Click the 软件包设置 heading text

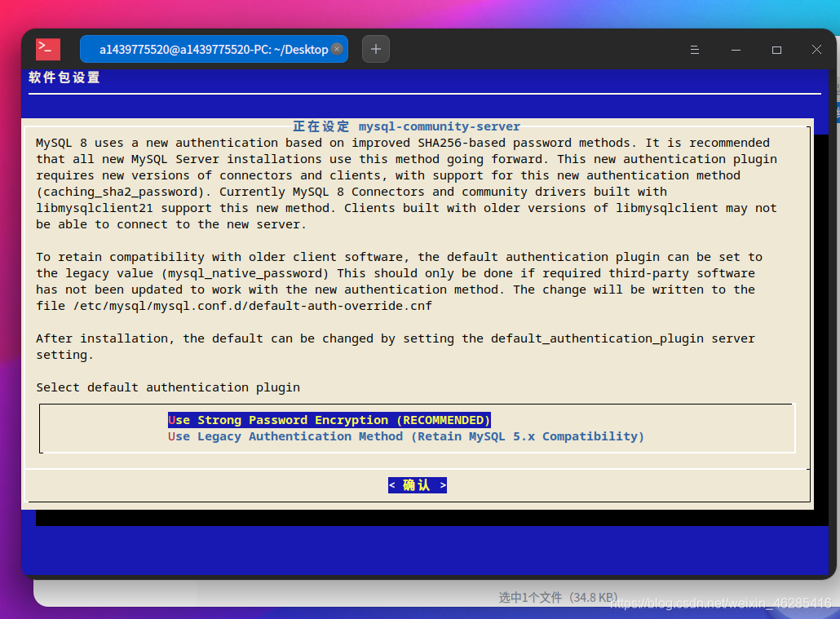coord(64,77)
